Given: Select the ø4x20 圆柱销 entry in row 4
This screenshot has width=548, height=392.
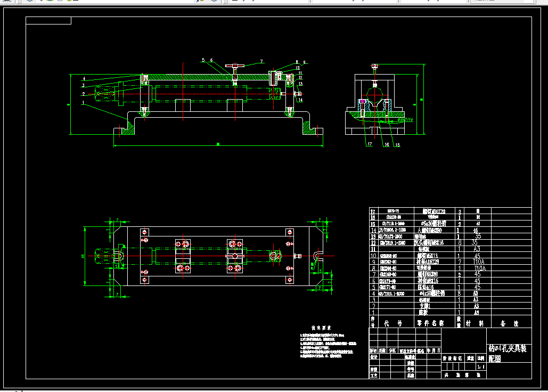Looking at the screenshot, I should pos(432,293).
